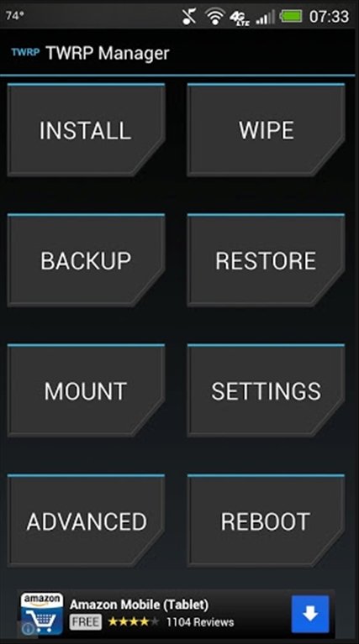Screen dimensions: 359x644
Task: Click the TWRP Manager title text
Action: click(x=108, y=54)
